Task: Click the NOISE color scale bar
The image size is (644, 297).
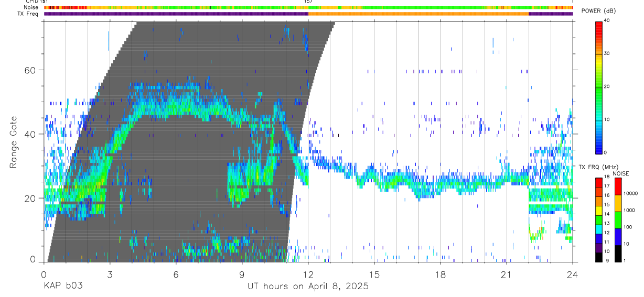Action: pyautogui.click(x=618, y=219)
